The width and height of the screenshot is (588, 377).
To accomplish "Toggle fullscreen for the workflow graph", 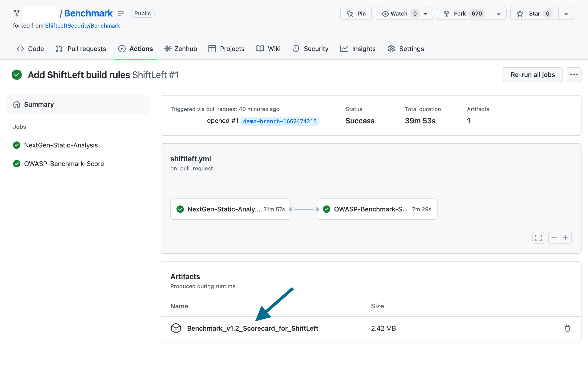I will pos(538,238).
